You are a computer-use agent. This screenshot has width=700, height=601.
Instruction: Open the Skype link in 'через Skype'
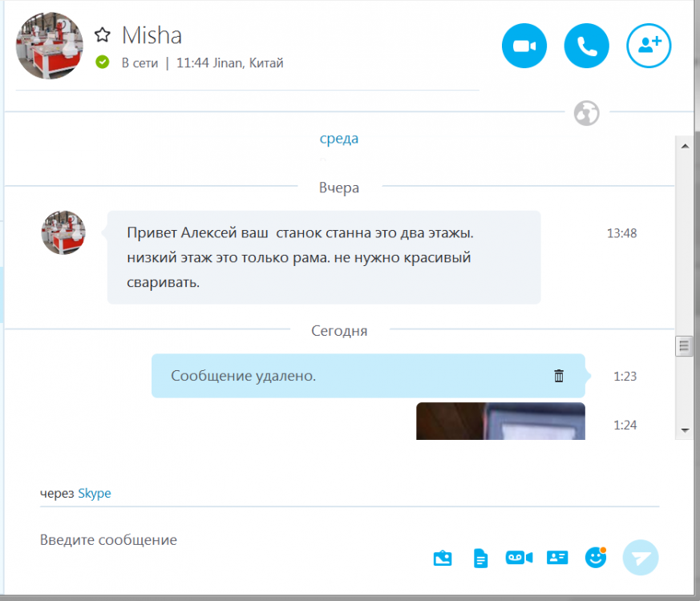[94, 494]
